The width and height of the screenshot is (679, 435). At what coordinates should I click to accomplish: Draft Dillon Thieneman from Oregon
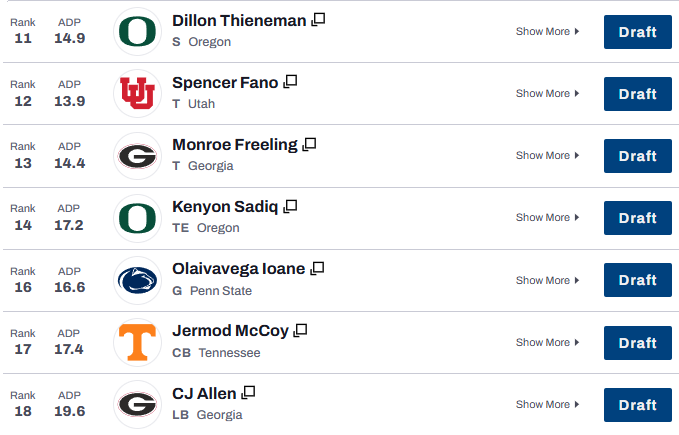(x=638, y=32)
